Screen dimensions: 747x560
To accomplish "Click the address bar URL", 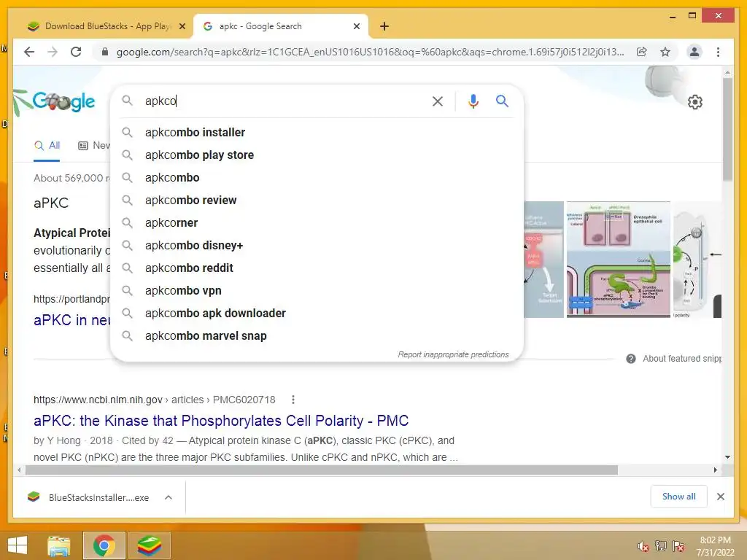I will pyautogui.click(x=370, y=52).
